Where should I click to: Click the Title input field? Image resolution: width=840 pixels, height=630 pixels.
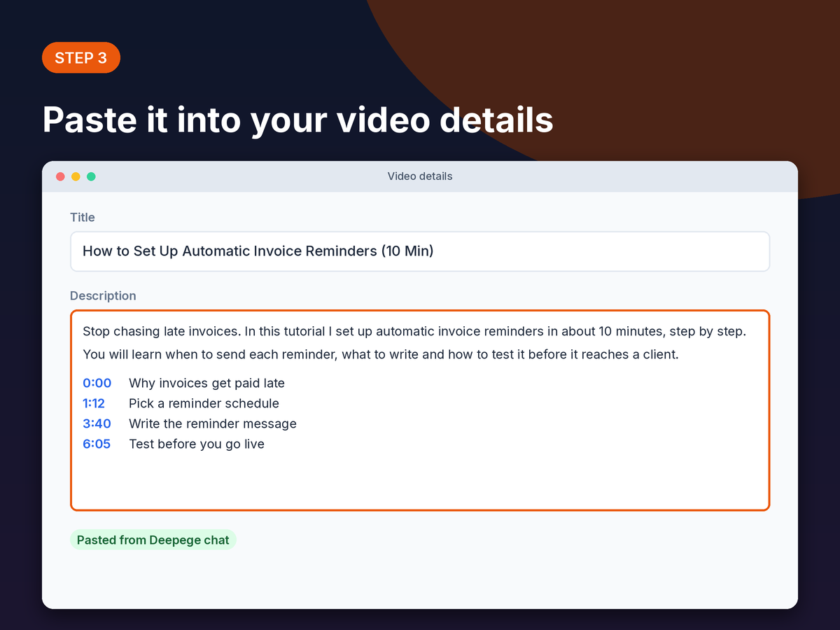point(420,251)
